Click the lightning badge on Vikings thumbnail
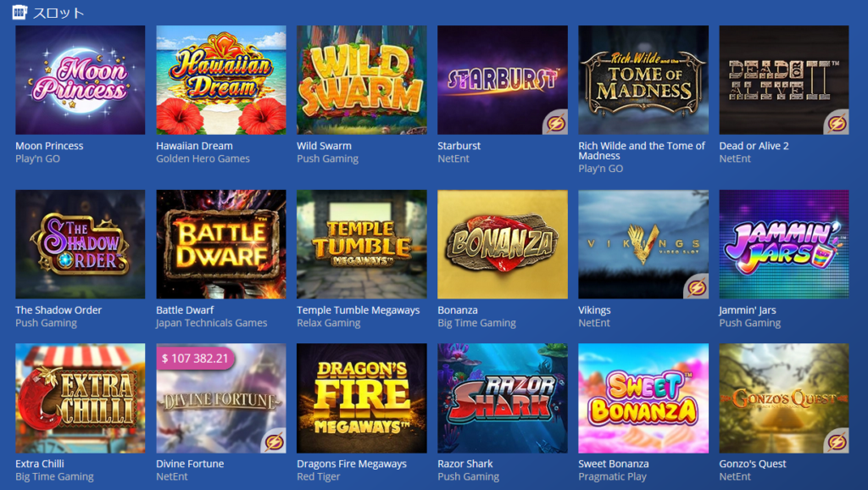This screenshot has width=868, height=490. click(x=697, y=287)
